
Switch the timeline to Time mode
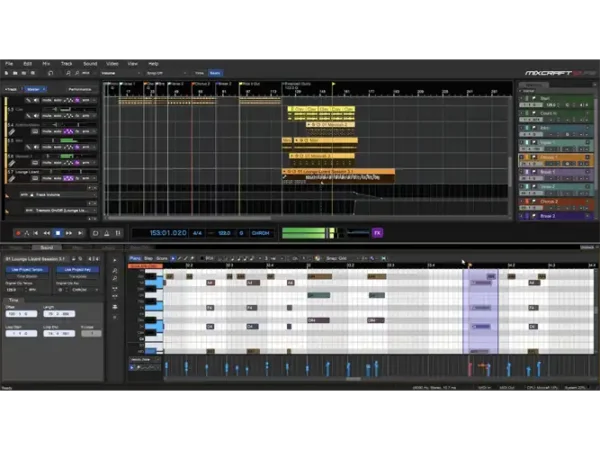[200, 73]
